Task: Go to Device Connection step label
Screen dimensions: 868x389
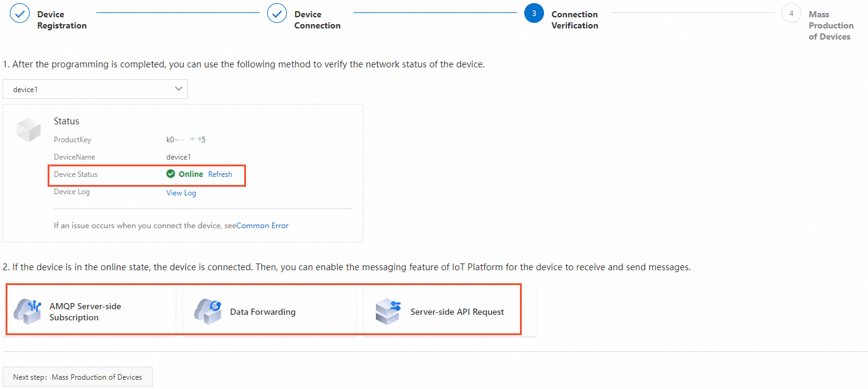Action: pos(317,20)
